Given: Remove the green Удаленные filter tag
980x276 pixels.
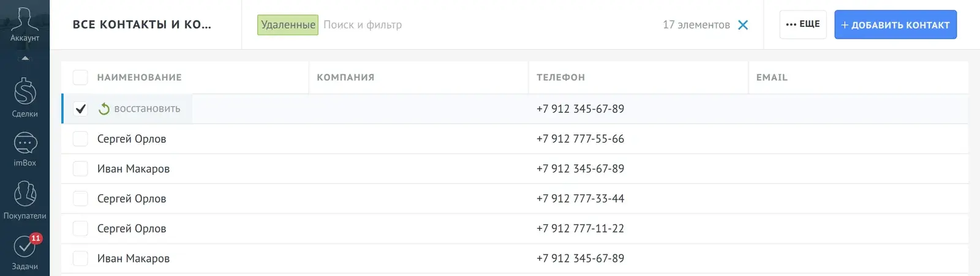Looking at the screenshot, I should (x=288, y=25).
